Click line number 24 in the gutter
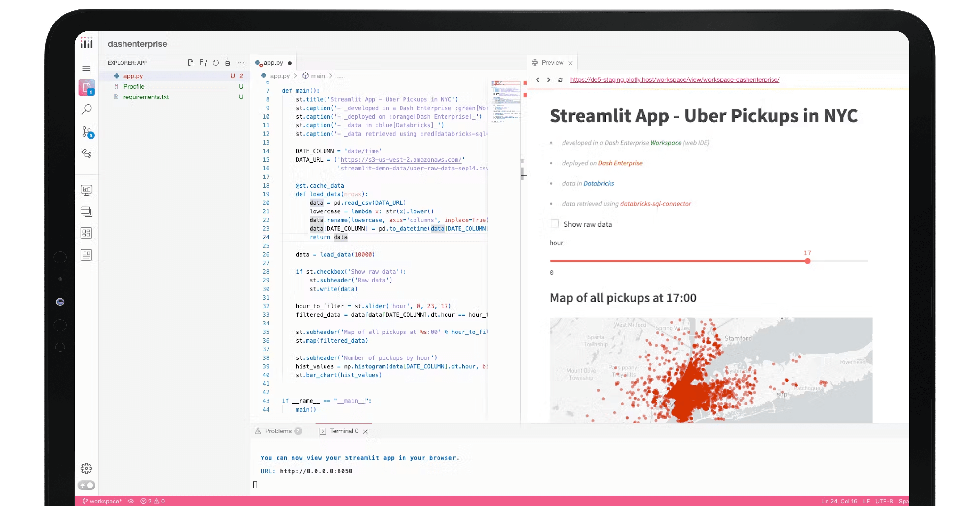This screenshot has width=980, height=506. (x=266, y=237)
